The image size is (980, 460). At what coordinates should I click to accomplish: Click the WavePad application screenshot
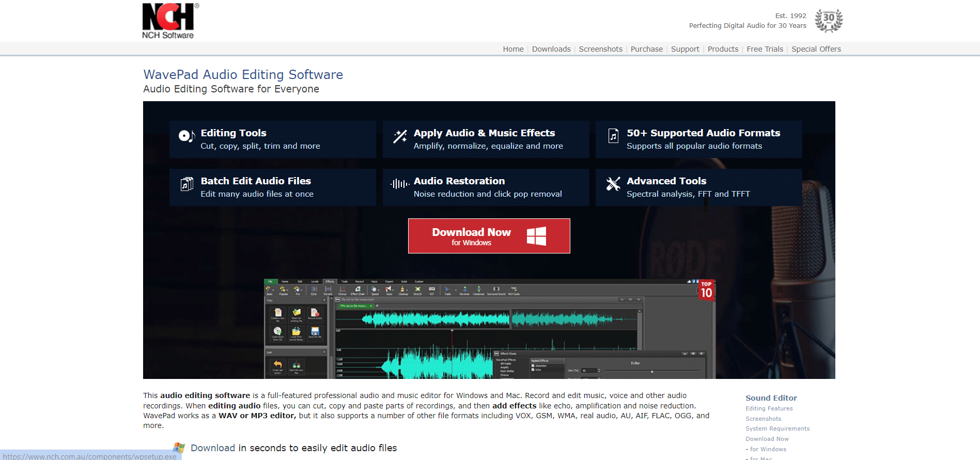pyautogui.click(x=489, y=329)
